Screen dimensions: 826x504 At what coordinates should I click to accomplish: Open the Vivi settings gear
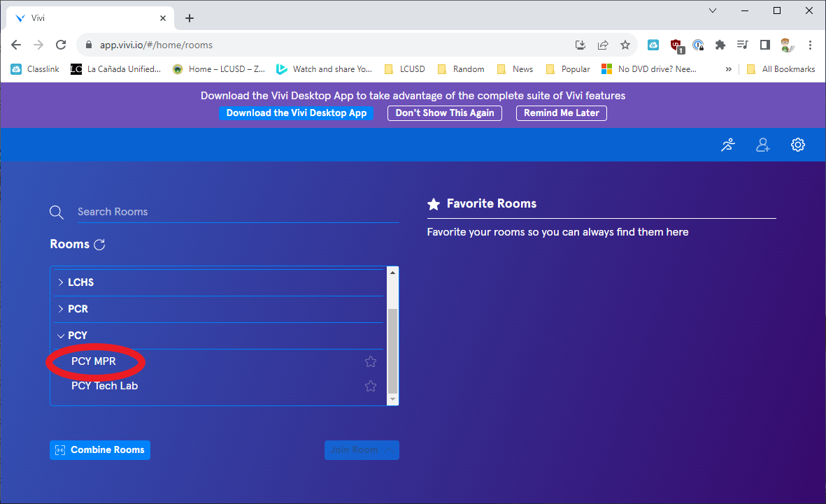pos(797,145)
